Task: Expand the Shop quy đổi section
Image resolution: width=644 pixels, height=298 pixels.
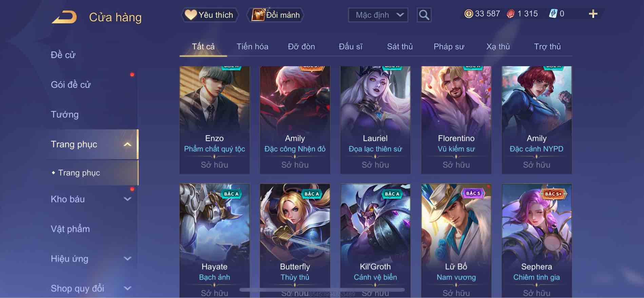Action: click(x=128, y=288)
